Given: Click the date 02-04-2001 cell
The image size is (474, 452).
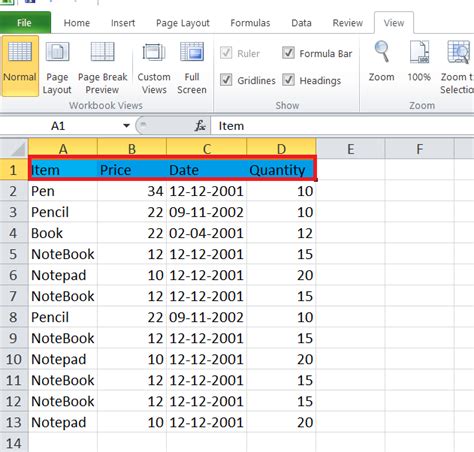Looking at the screenshot, I should pyautogui.click(x=207, y=233).
